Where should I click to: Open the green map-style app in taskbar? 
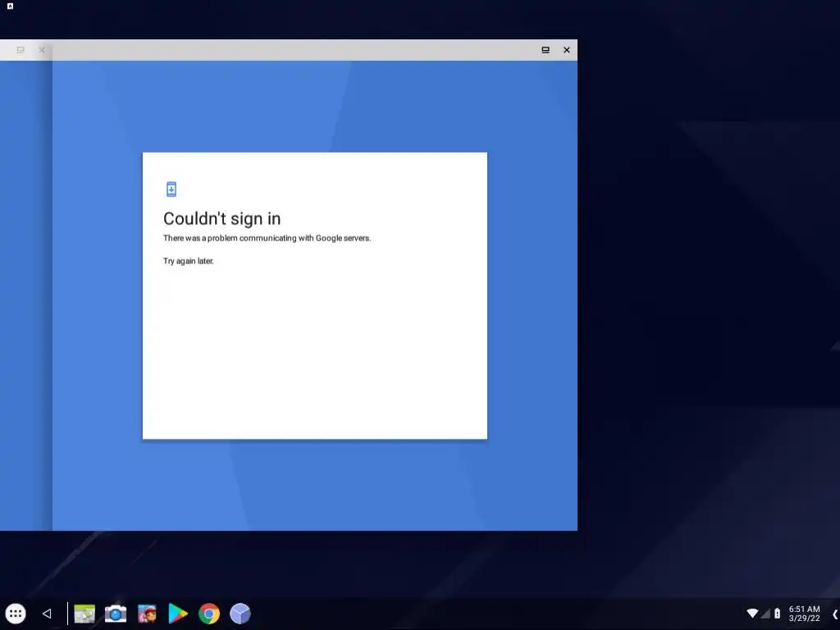(84, 614)
